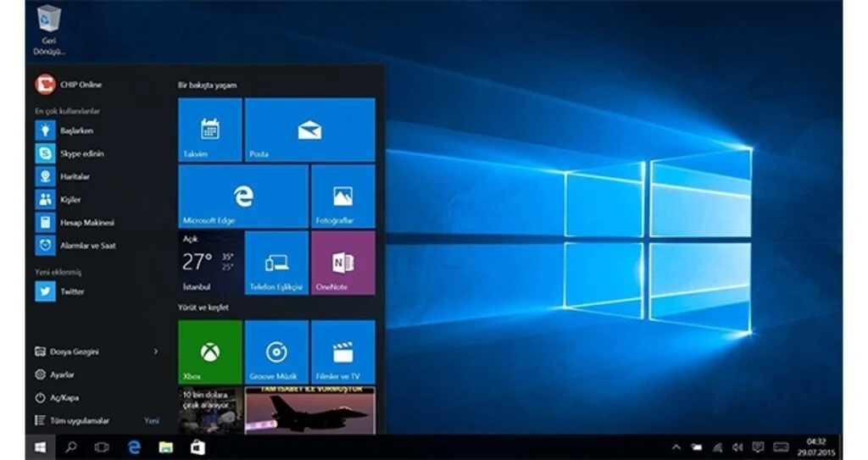Launch Edge from the taskbar
Screen dimensions: 868x460
point(134,447)
